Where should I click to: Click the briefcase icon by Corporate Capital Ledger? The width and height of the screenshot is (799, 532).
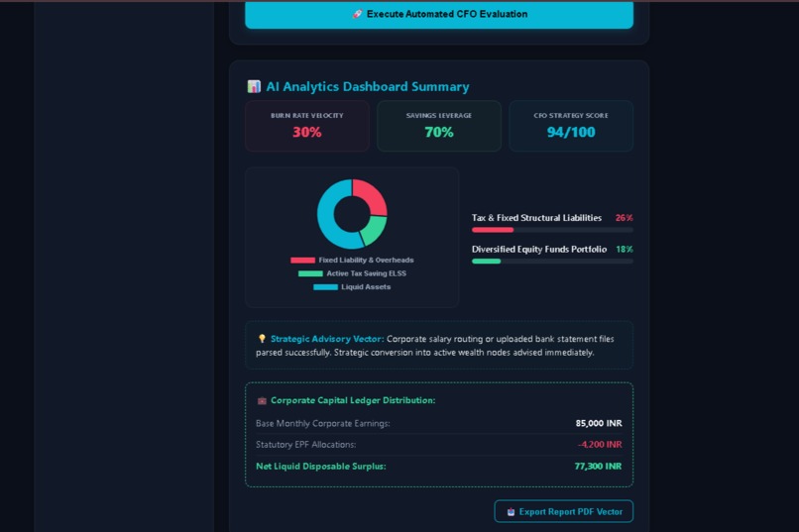[x=262, y=400]
